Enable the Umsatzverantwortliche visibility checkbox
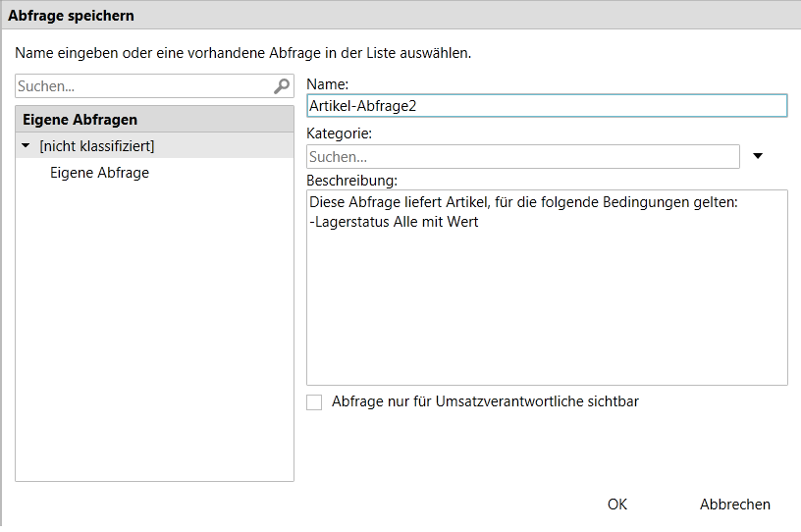Screen dimensions: 801x532 coord(314,402)
